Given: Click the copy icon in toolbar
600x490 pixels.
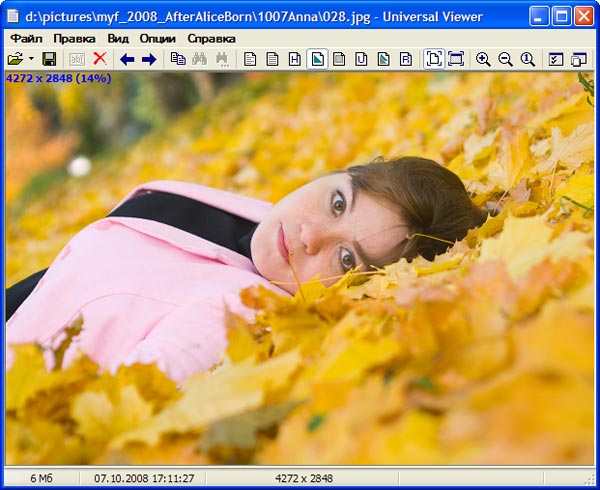Looking at the screenshot, I should tap(178, 59).
